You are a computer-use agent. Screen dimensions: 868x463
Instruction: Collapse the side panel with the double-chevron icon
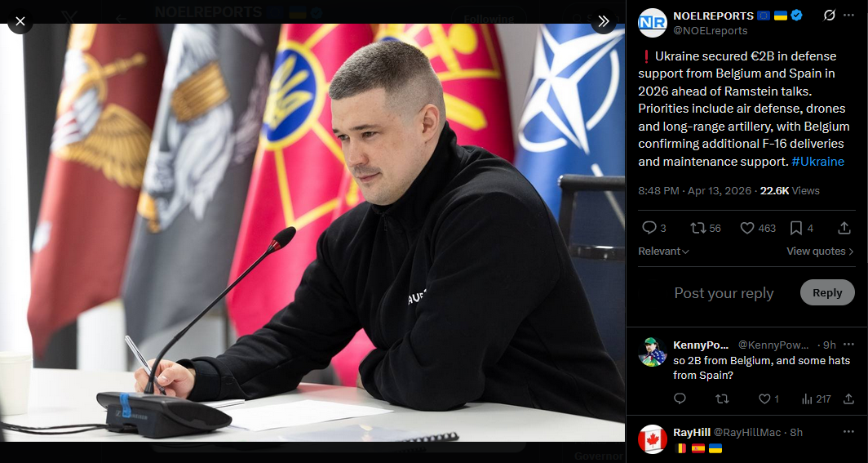(604, 21)
